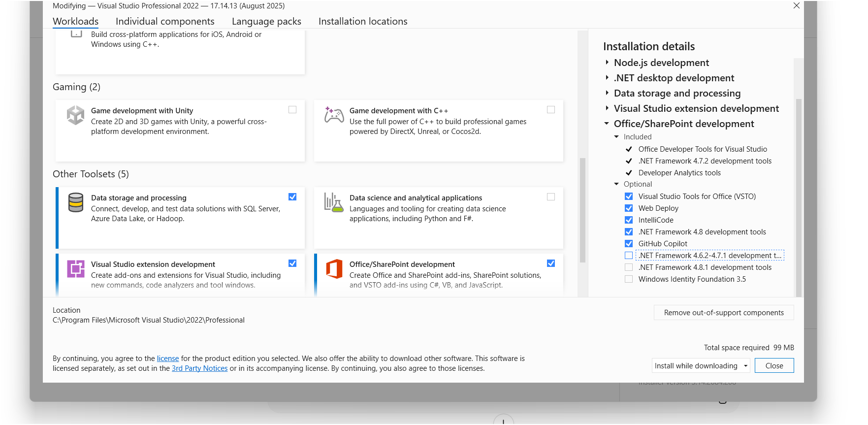Click the Visual Studio extension development icon
The width and height of the screenshot is (868, 425).
click(x=75, y=269)
